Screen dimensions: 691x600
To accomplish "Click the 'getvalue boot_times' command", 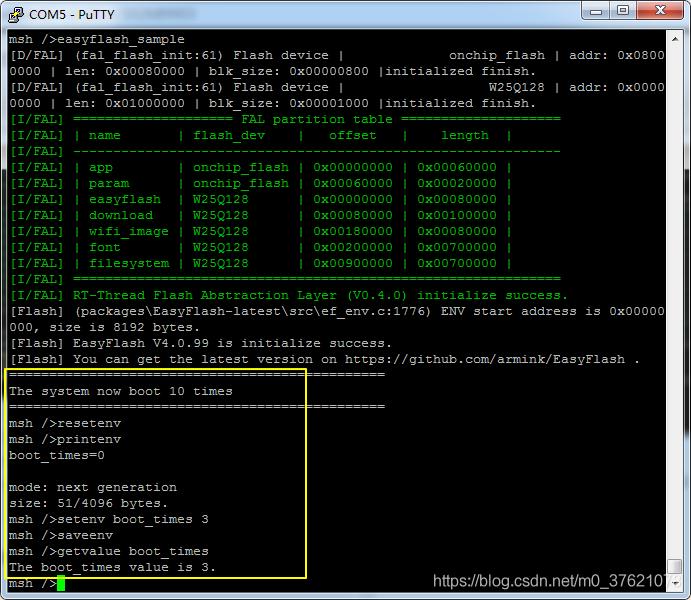I will click(109, 551).
